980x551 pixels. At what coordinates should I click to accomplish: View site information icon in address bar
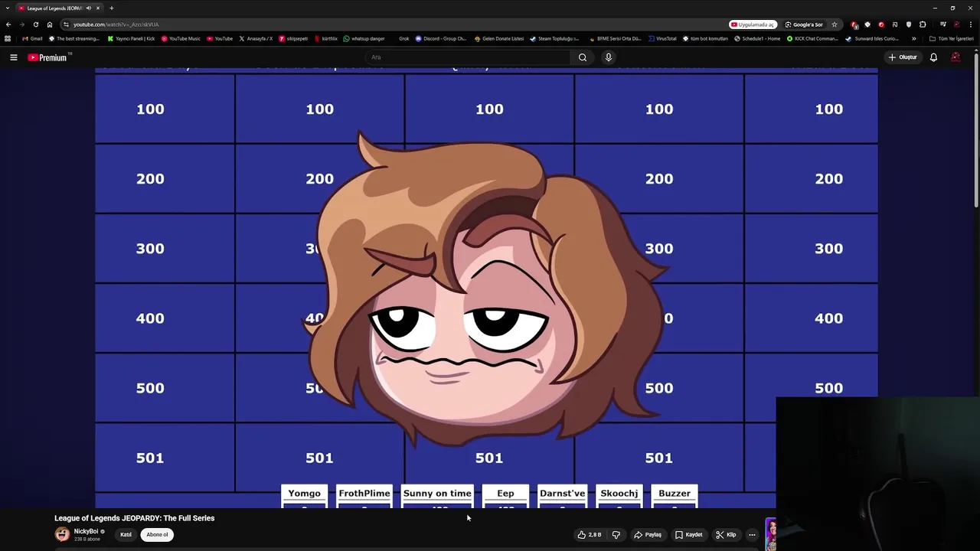(x=66, y=24)
